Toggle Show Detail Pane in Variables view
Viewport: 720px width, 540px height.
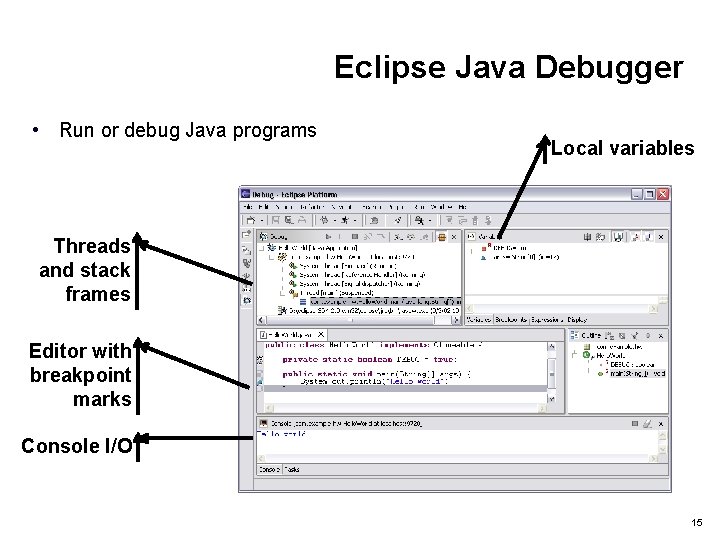point(618,237)
